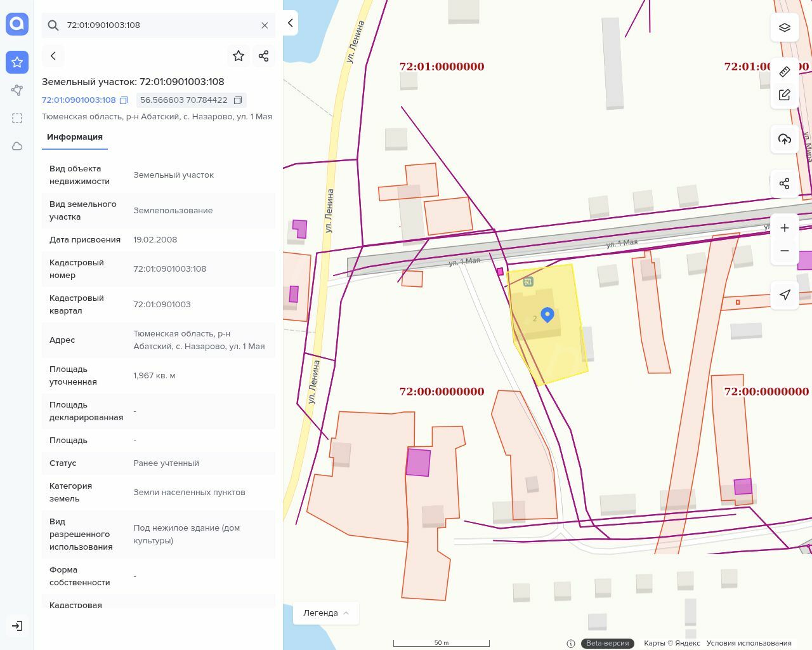
Task: Collapse the information side panel
Action: tap(291, 23)
